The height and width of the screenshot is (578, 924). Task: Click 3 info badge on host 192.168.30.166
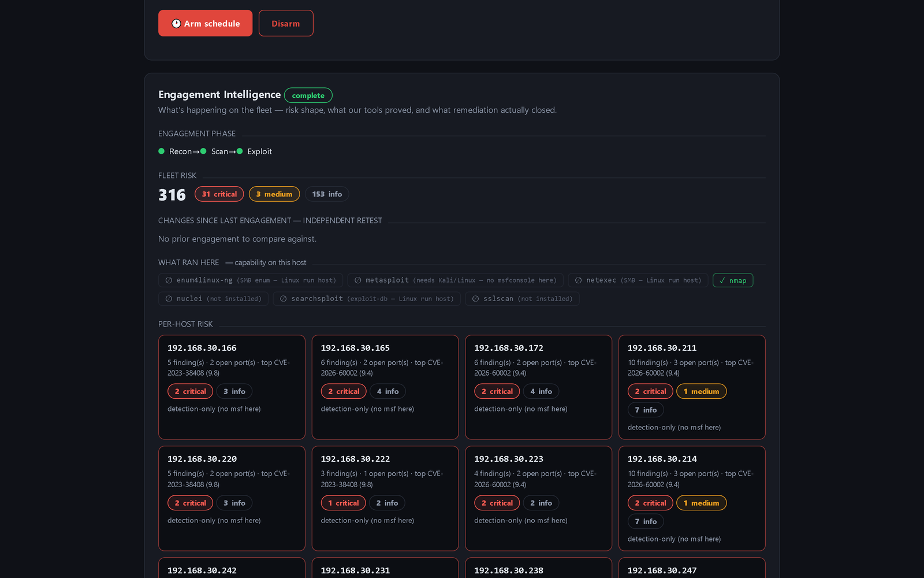point(234,391)
